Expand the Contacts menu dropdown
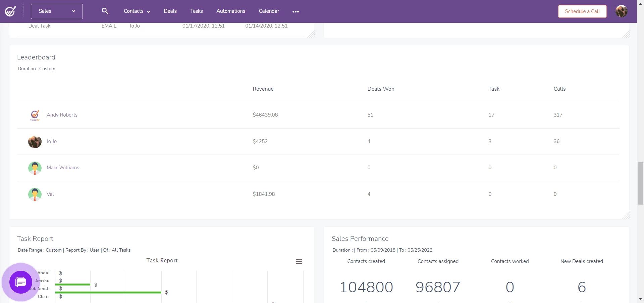This screenshot has width=644, height=303. pos(137,11)
